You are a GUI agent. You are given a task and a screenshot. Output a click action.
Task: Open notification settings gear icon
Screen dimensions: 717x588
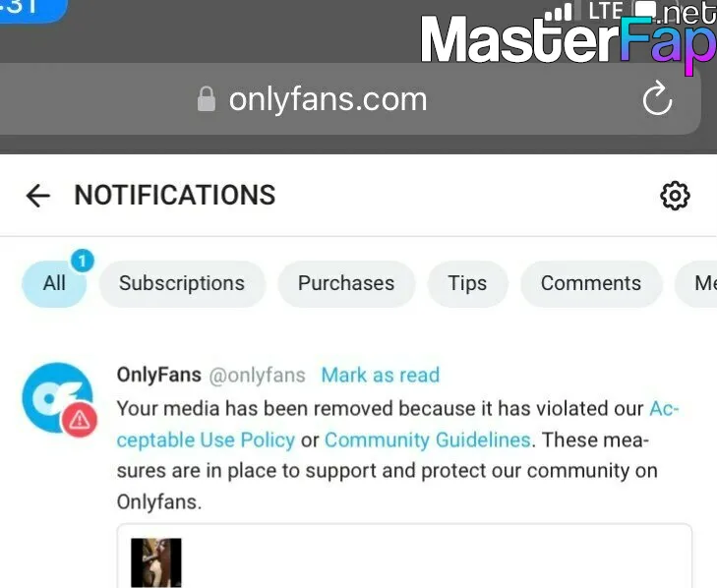tap(675, 196)
